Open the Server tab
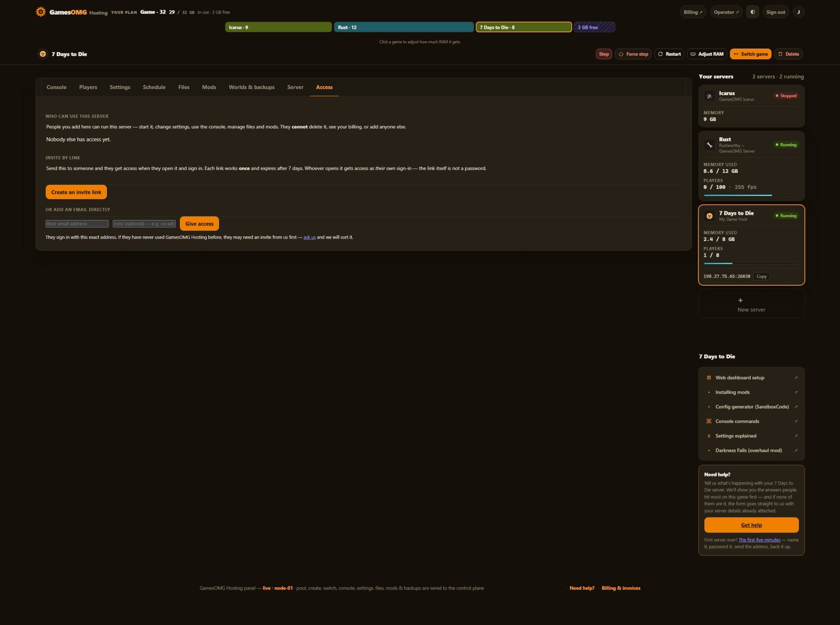The image size is (840, 625). pyautogui.click(x=295, y=87)
